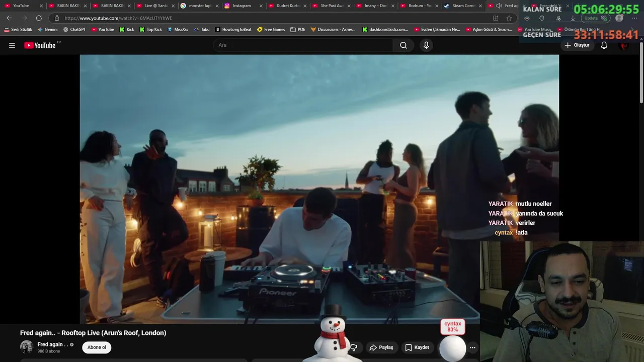The image size is (644, 362).
Task: Start voice search with microphone icon
Action: (426, 45)
